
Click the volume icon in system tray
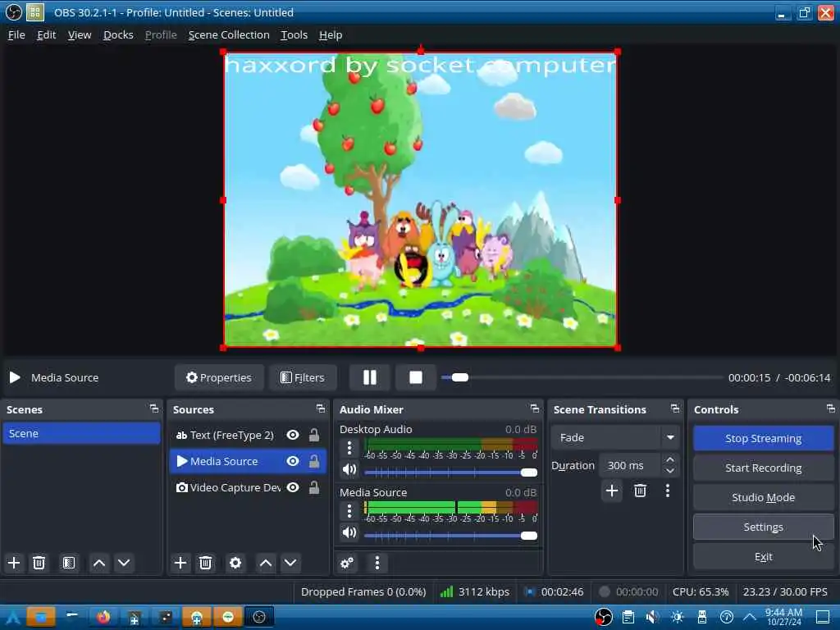(x=652, y=617)
